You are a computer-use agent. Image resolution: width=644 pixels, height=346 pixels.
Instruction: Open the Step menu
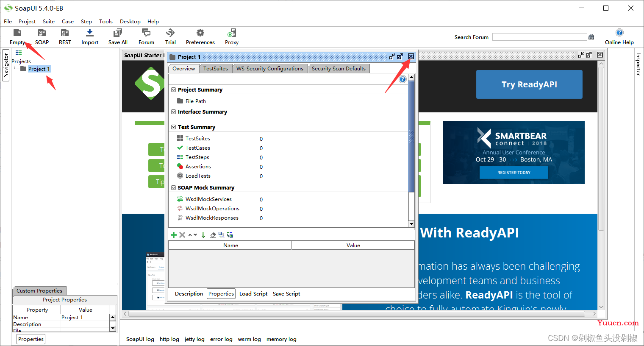[x=86, y=22]
